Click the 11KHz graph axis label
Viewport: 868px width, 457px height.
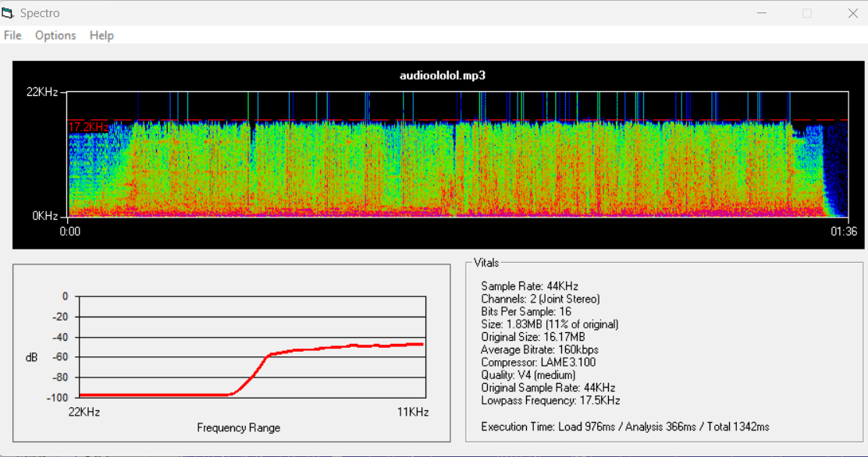(x=413, y=413)
